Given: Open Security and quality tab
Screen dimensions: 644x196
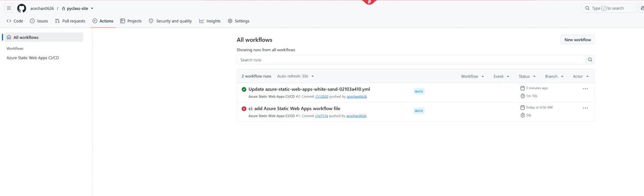Looking at the screenshot, I should 170,21.
